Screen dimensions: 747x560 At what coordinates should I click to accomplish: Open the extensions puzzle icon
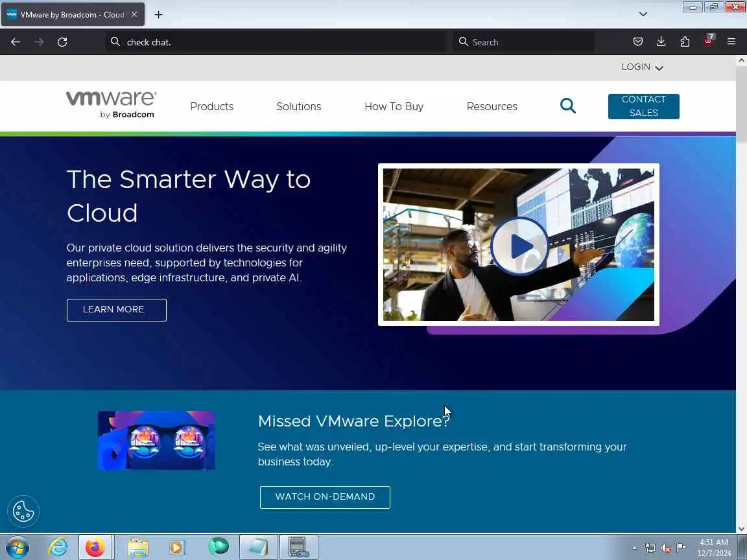tap(685, 42)
